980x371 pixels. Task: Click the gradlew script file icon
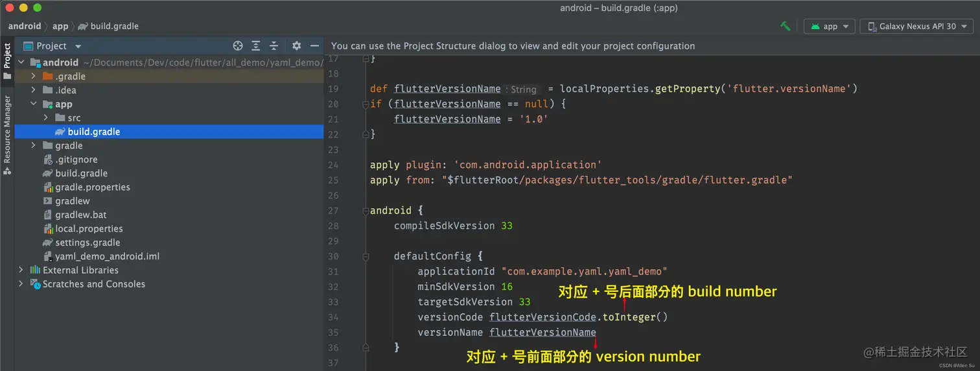coord(47,201)
